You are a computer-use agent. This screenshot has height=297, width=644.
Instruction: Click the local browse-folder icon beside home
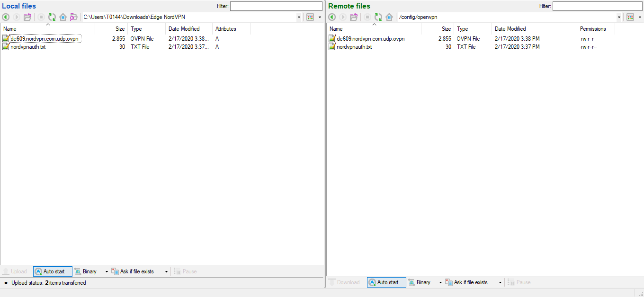(x=73, y=17)
